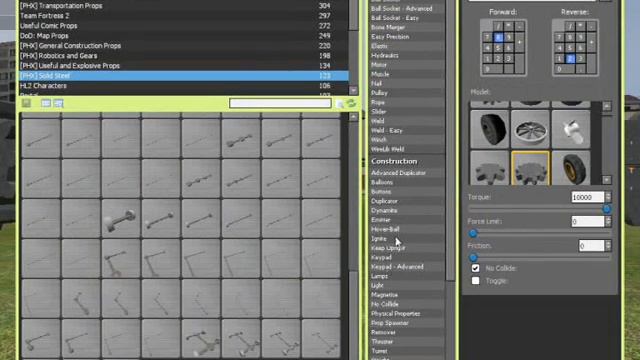Select the unhighlighted gray gear model

pos(490,168)
